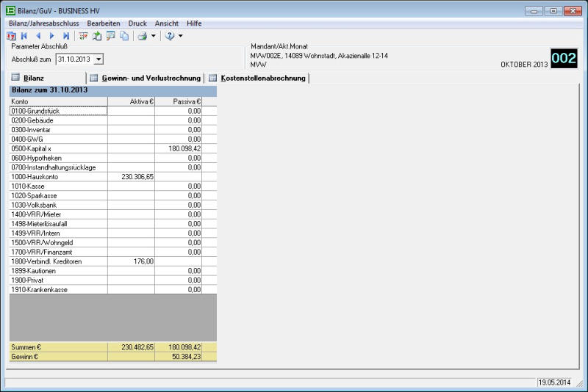Open the help dropdown arrow
Viewport: 588px width, 392px height.
click(x=180, y=36)
